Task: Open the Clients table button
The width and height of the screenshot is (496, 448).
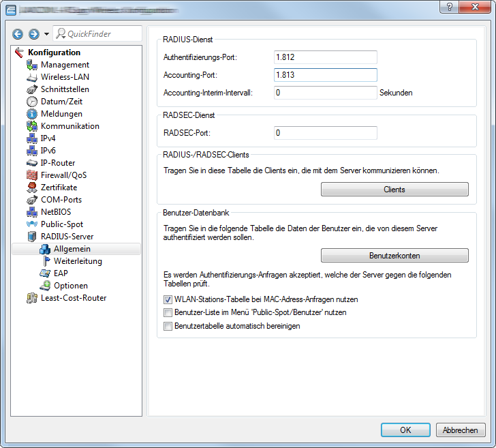Action: pyautogui.click(x=394, y=190)
